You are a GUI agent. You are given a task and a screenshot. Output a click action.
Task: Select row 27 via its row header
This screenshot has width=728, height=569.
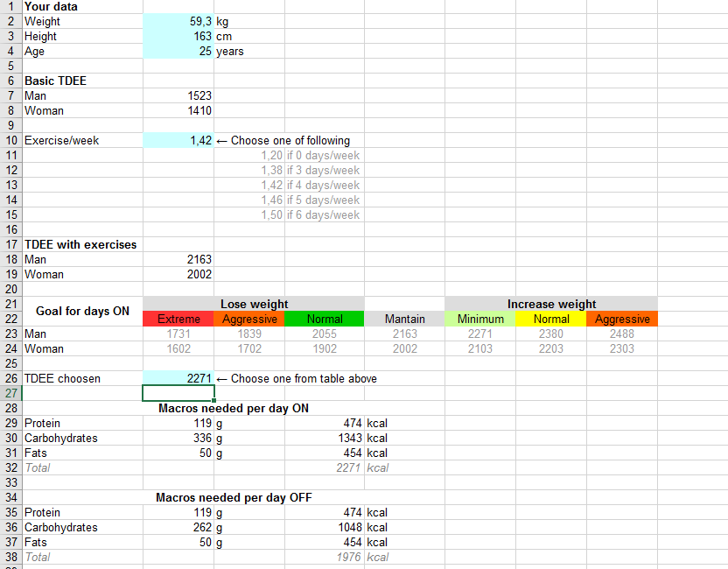[11, 393]
